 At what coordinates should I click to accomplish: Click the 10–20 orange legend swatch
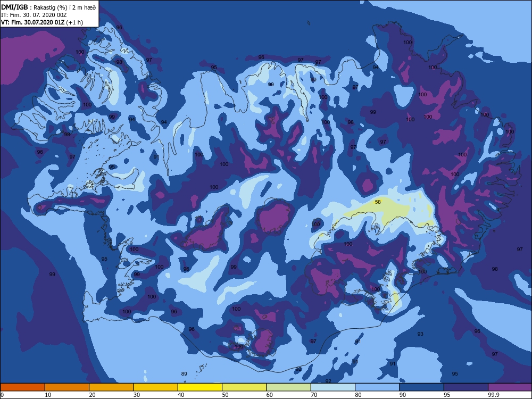[67, 387]
